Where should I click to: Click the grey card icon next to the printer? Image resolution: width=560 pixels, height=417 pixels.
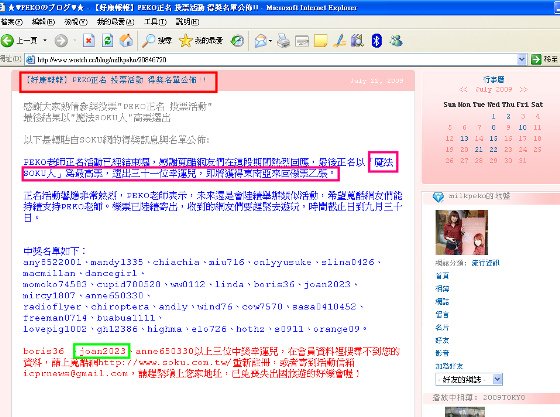click(302, 41)
